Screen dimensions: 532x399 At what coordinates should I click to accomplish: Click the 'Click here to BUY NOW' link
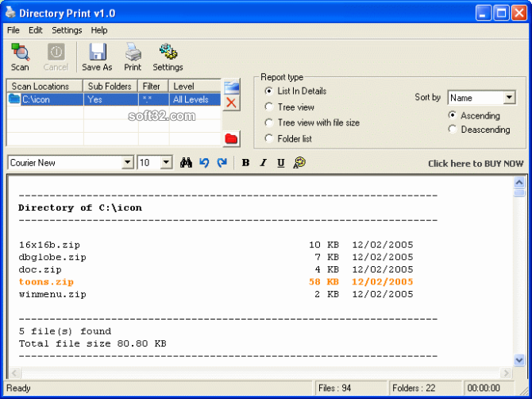point(476,164)
